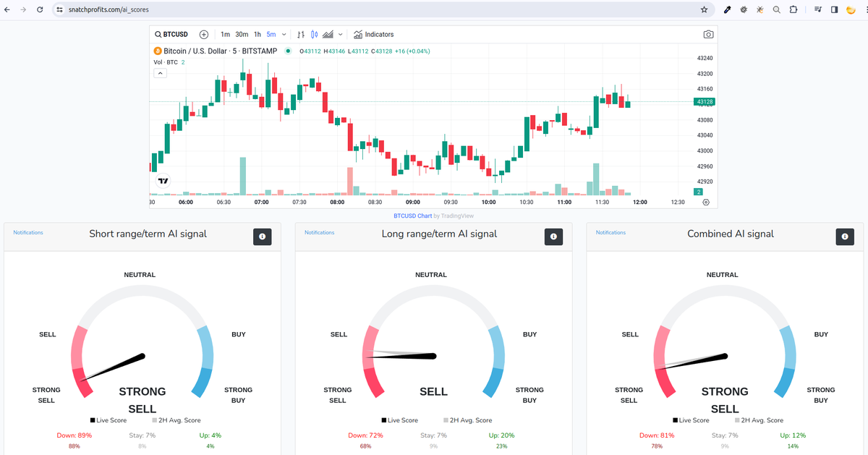Image resolution: width=868 pixels, height=455 pixels.
Task: Go back in browser
Action: click(x=7, y=9)
